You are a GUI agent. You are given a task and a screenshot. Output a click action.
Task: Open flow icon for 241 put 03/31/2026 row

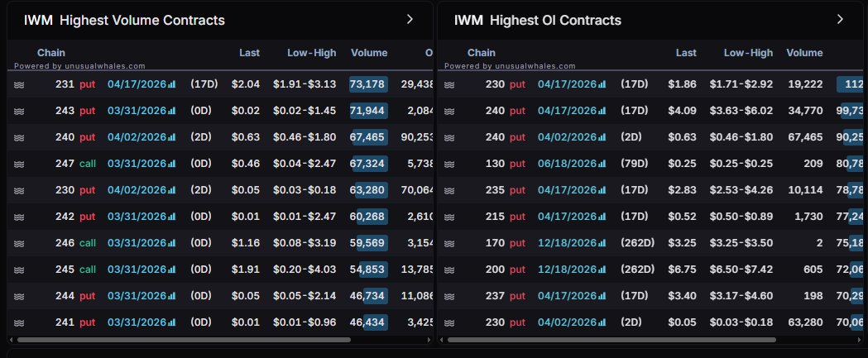click(19, 322)
